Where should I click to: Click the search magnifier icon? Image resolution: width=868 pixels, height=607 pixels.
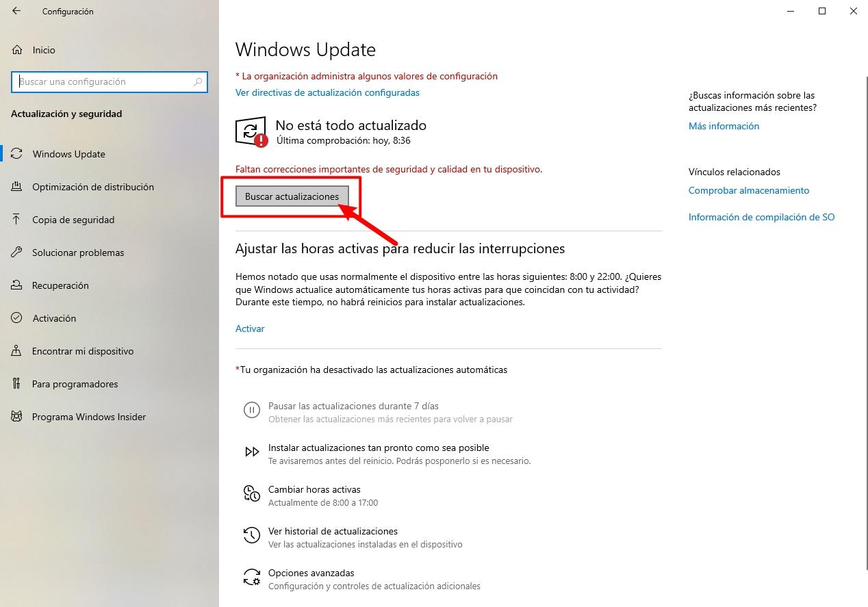[198, 81]
